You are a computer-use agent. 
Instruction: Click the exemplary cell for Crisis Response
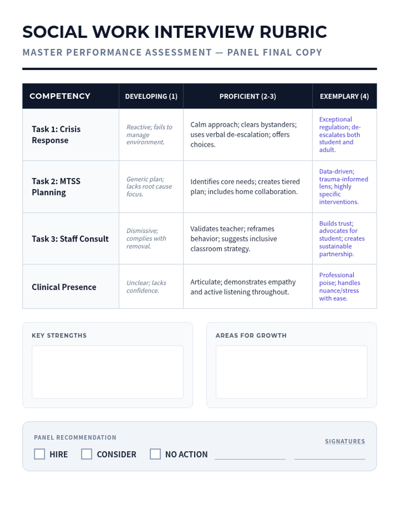pyautogui.click(x=344, y=134)
